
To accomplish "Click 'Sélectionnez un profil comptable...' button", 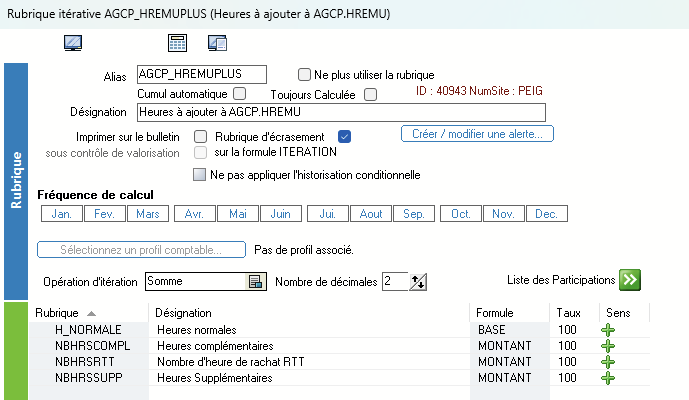I will [141, 250].
